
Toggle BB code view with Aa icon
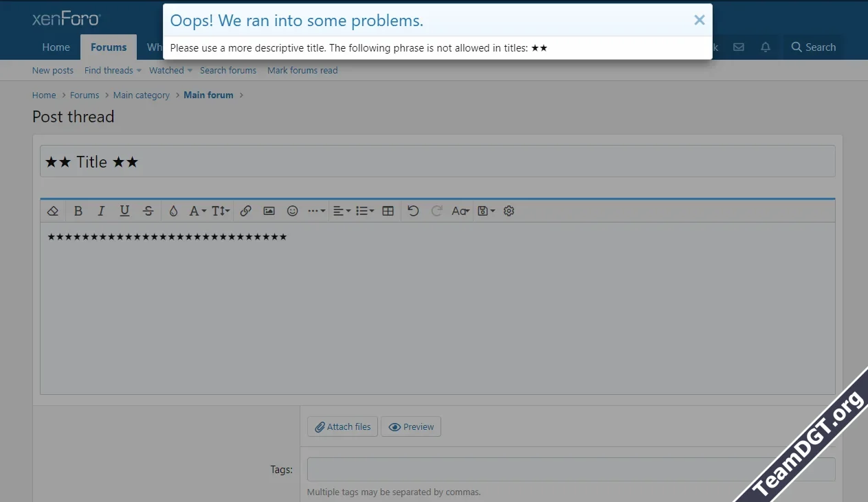(460, 211)
